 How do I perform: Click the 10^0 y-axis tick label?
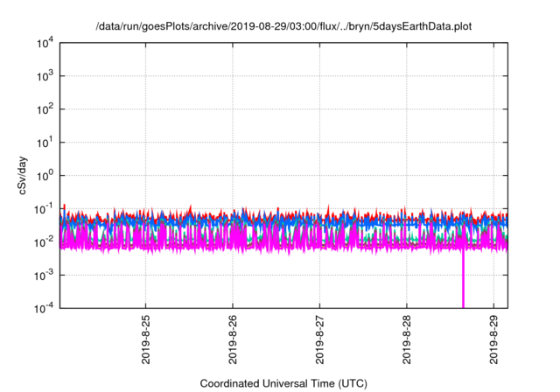[x=45, y=176]
